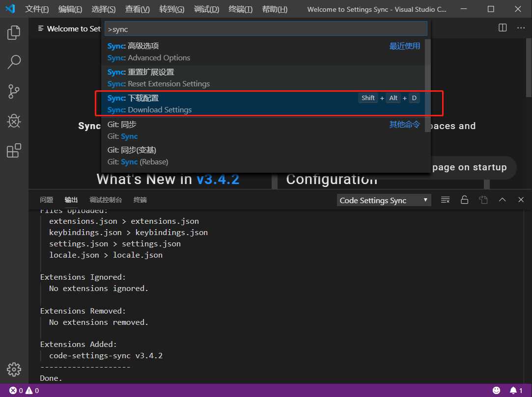Open editor More Actions ellipsis
This screenshot has width=532, height=397.
tap(521, 28)
